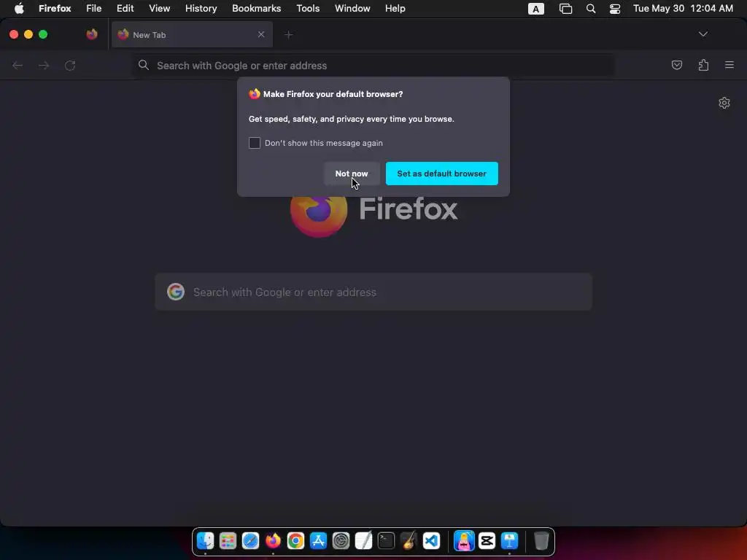Open Google Chrome from the dock

pyautogui.click(x=295, y=541)
